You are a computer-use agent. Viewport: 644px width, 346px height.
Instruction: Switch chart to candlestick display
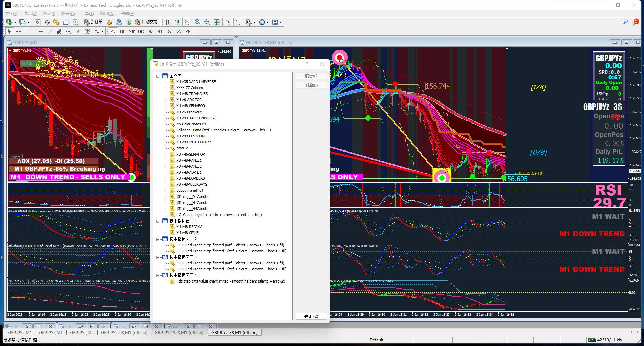pos(177,22)
